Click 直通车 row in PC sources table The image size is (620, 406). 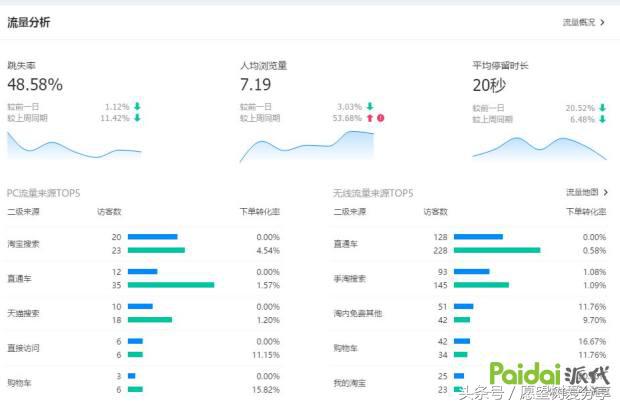[144, 278]
